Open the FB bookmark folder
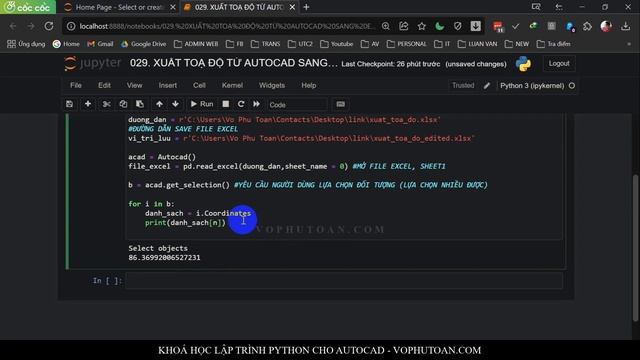The width and height of the screenshot is (640, 360). coord(235,44)
